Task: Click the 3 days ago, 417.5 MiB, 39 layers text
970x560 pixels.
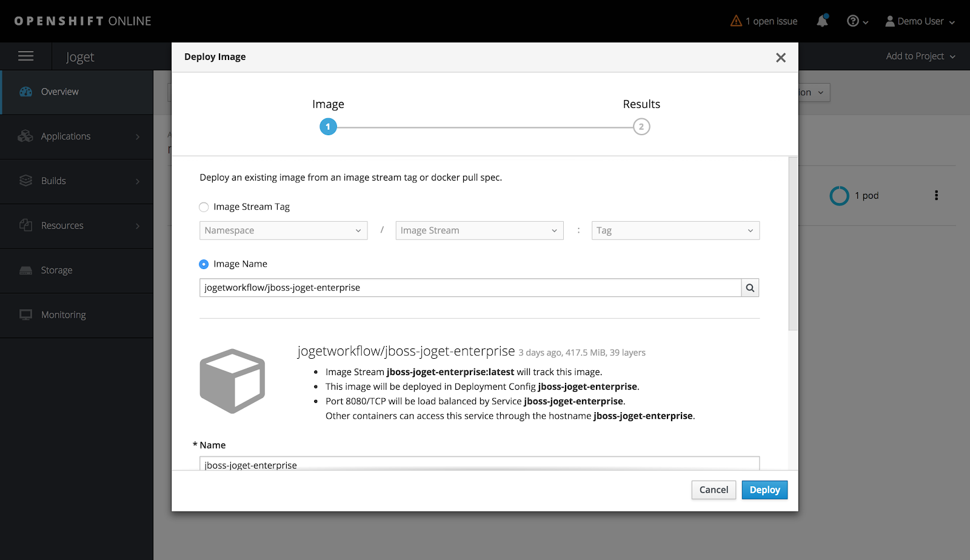Action: click(x=582, y=353)
